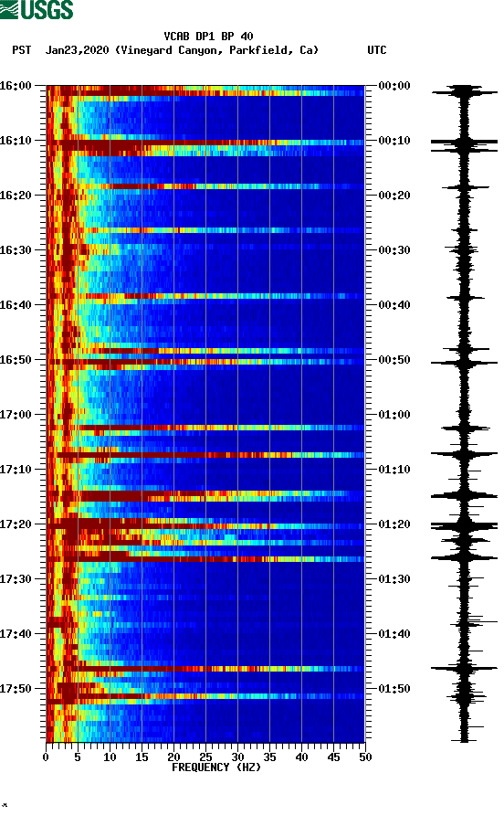504x815 pixels.
Task: Click the '16:00' PST time label
Action: (x=16, y=85)
